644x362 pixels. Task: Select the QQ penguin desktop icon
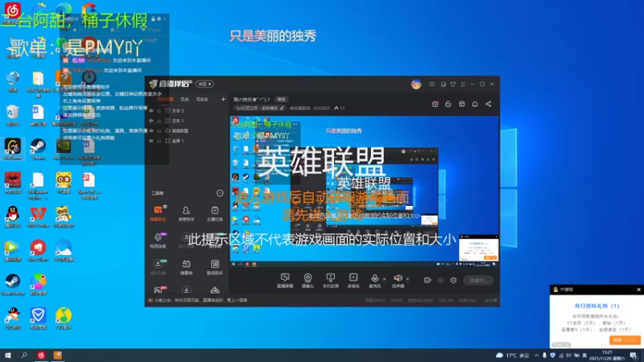(x=13, y=216)
